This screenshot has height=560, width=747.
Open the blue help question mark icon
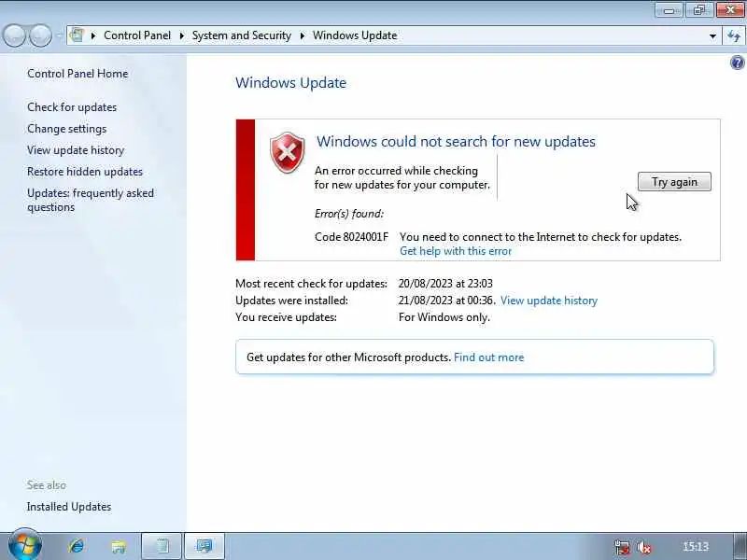coord(737,63)
